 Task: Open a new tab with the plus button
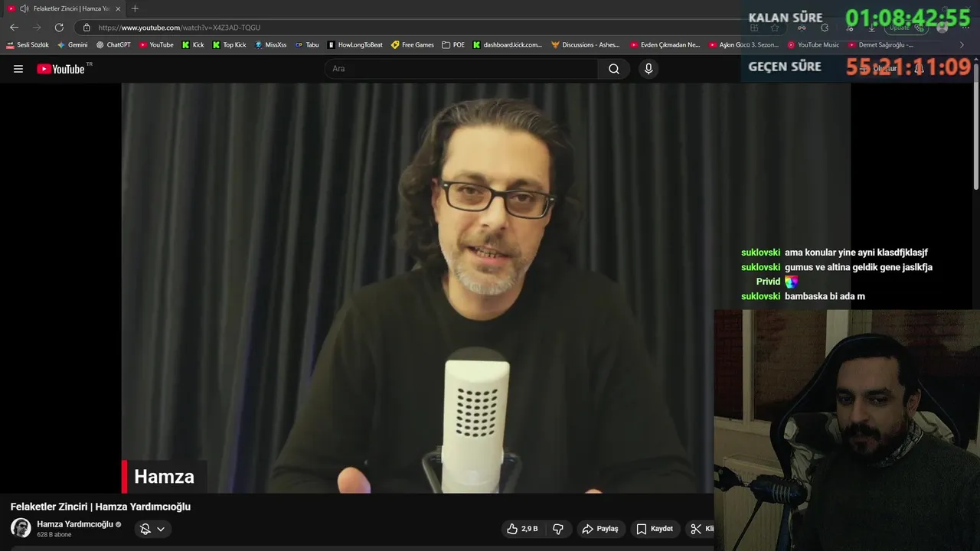coord(135,8)
